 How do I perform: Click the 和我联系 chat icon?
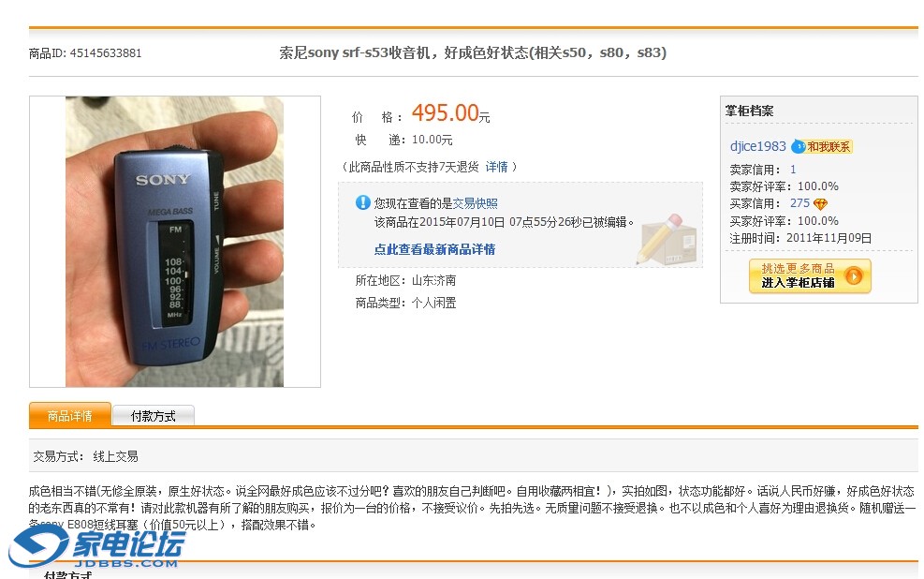pos(822,146)
